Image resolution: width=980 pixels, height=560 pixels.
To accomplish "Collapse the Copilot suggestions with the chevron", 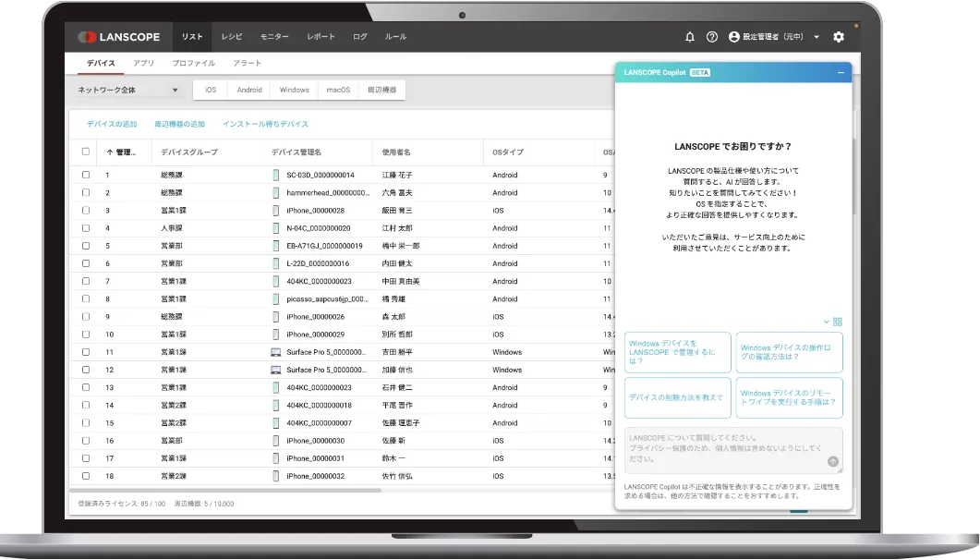I will pos(827,321).
